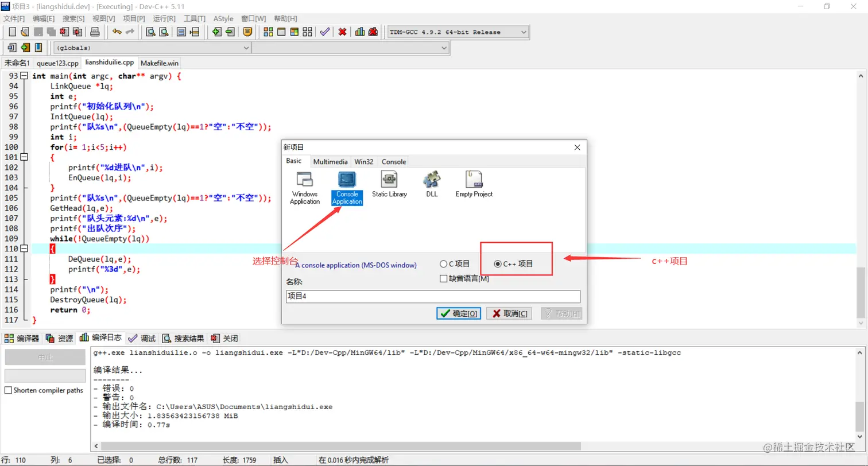
Task: Click the Print toolbar icon
Action: pyautogui.click(x=95, y=32)
